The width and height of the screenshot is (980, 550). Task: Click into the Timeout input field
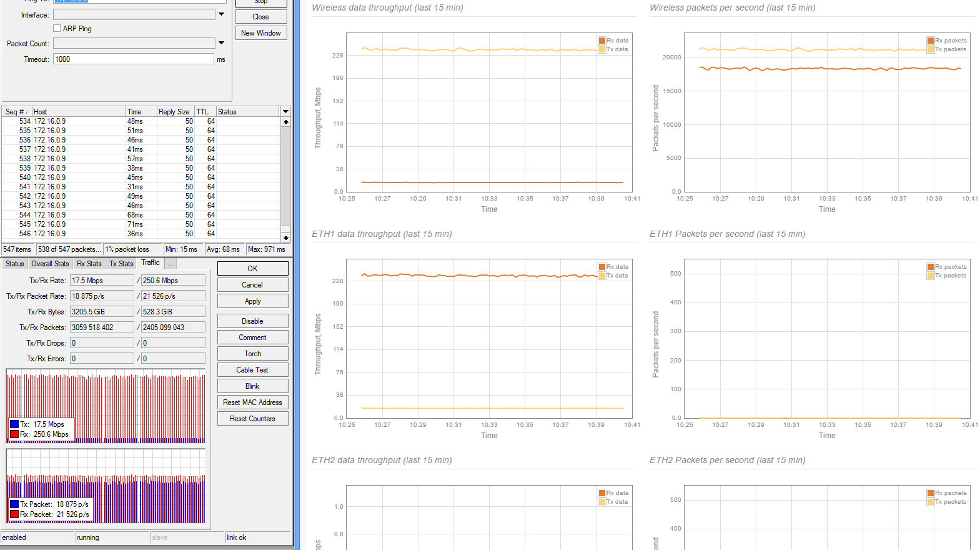133,59
